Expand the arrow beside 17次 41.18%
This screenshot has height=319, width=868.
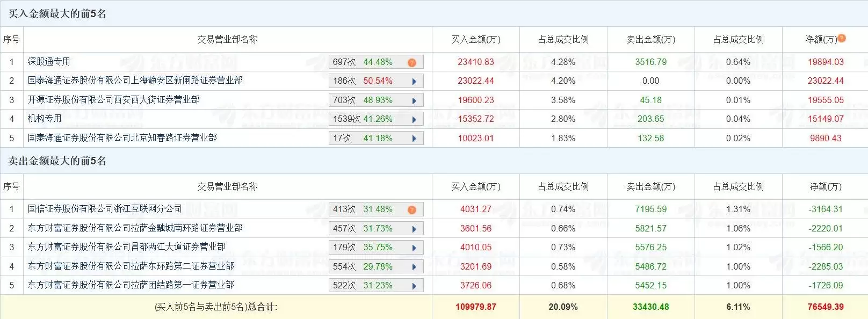pyautogui.click(x=414, y=139)
